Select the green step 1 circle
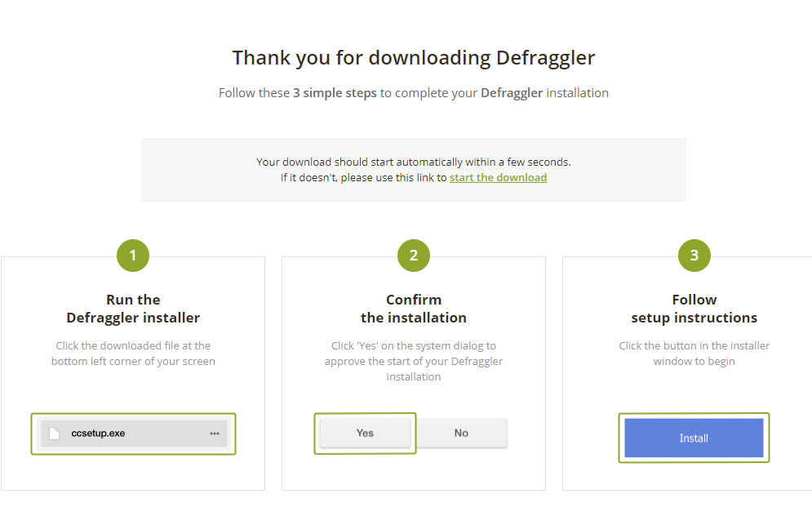 point(133,256)
